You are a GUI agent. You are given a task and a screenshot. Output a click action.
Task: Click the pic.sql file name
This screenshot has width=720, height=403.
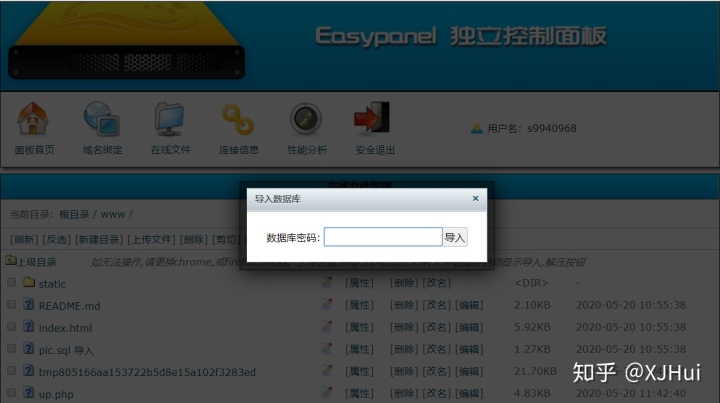pyautogui.click(x=55, y=350)
